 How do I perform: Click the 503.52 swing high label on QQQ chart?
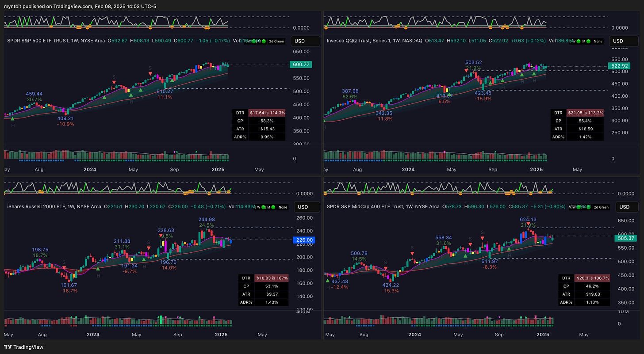click(x=473, y=62)
